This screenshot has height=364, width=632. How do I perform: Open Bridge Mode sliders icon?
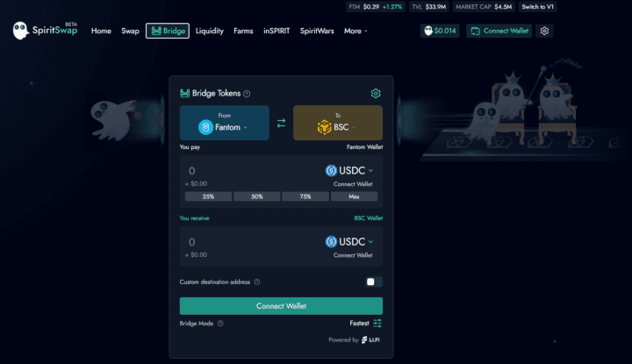coord(377,324)
